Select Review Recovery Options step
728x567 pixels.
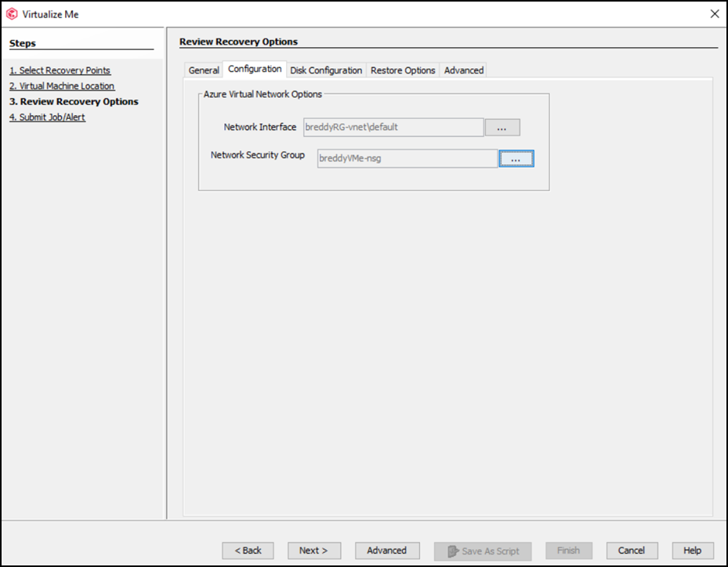(74, 101)
